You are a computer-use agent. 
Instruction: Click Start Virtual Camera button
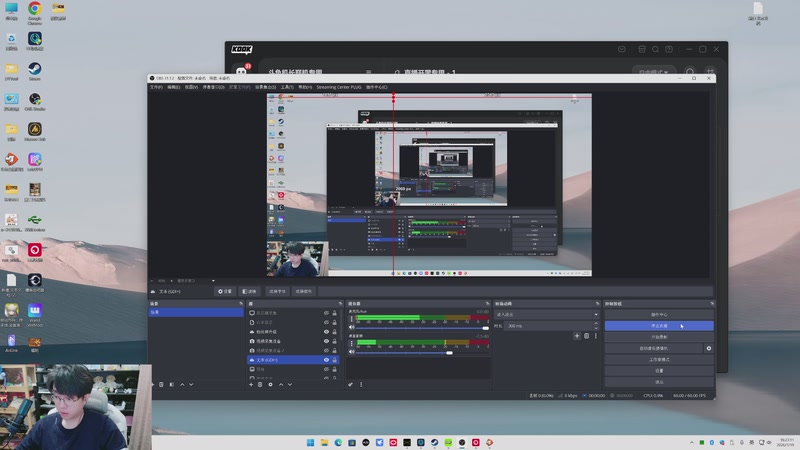pyautogui.click(x=654, y=348)
